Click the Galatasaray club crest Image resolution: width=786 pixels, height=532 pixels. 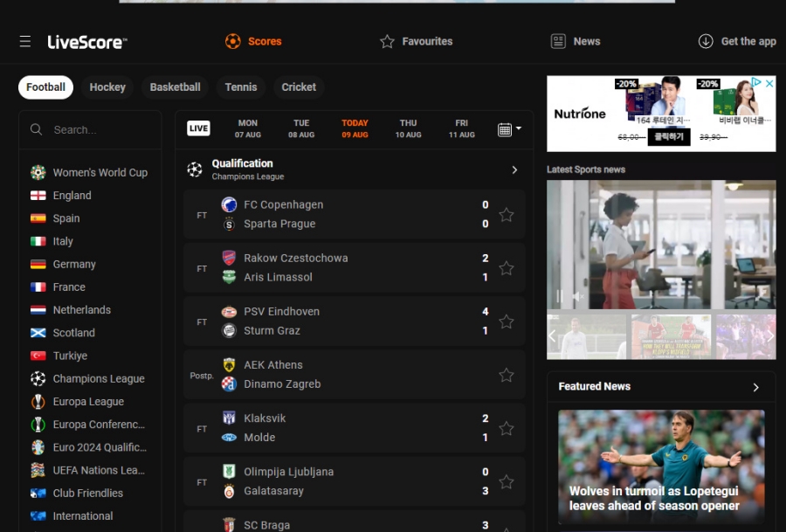(229, 491)
